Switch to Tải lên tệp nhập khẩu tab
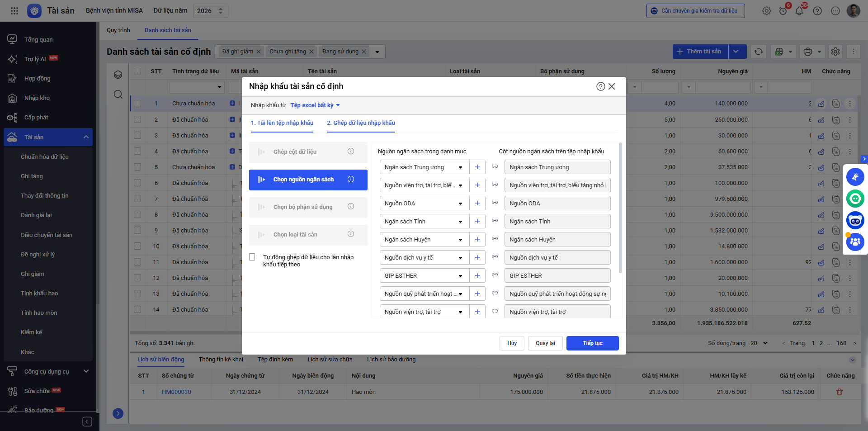868x431 pixels. click(x=282, y=123)
